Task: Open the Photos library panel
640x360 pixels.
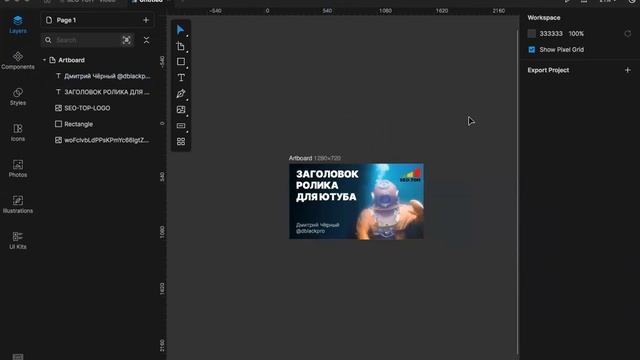Action: pyautogui.click(x=18, y=168)
